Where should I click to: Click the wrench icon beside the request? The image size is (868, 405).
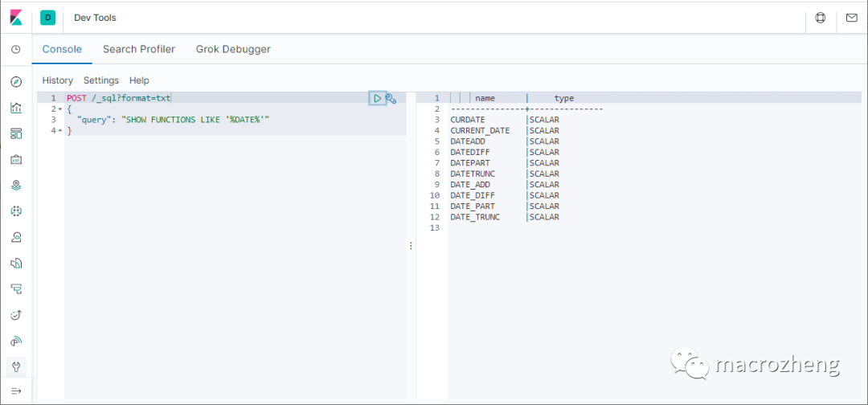click(x=391, y=98)
